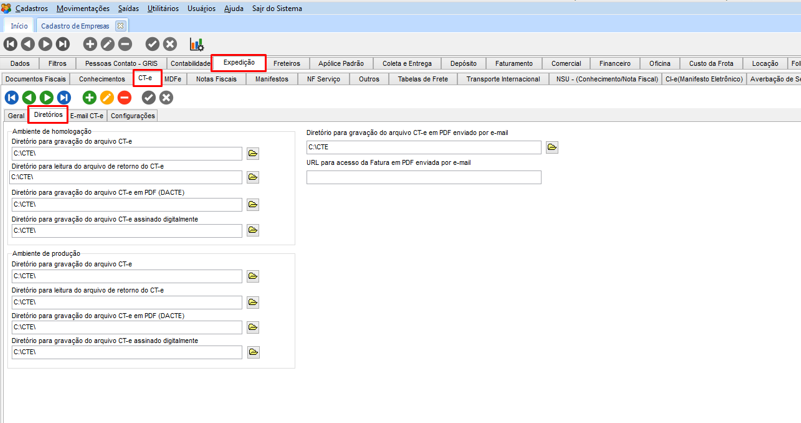Click the PDF enviado por e-mail directory field

pyautogui.click(x=424, y=147)
